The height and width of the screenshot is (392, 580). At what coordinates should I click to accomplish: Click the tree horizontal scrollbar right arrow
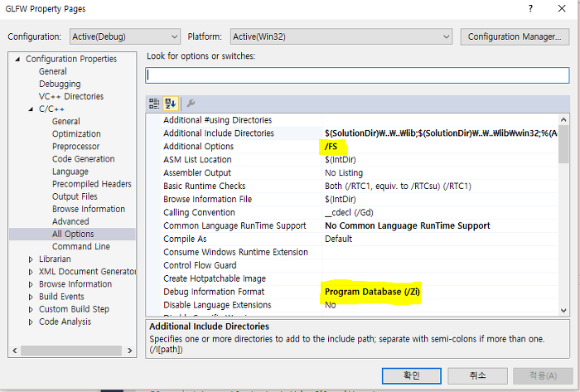tap(129, 351)
